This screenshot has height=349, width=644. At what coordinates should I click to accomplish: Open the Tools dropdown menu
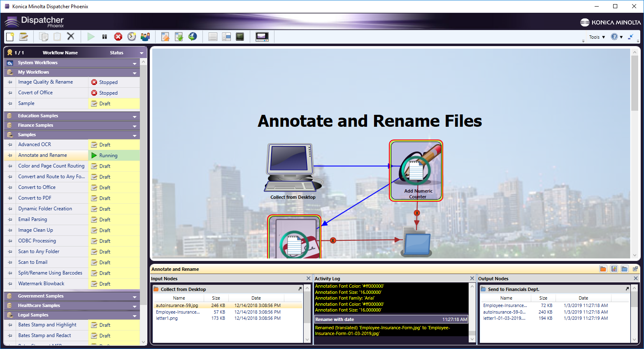(x=597, y=37)
